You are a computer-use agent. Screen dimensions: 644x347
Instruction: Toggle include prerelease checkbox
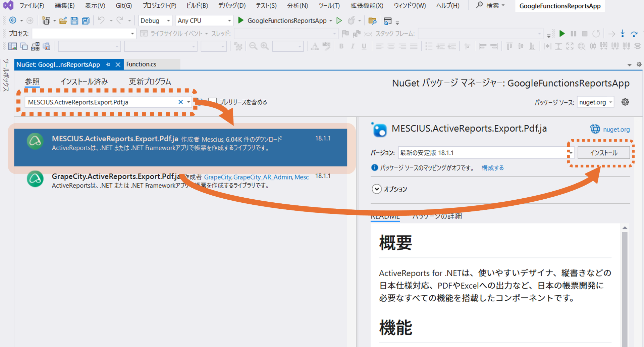pyautogui.click(x=212, y=102)
